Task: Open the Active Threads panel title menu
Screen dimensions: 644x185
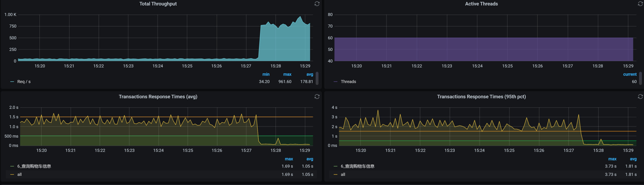Action: (x=481, y=4)
